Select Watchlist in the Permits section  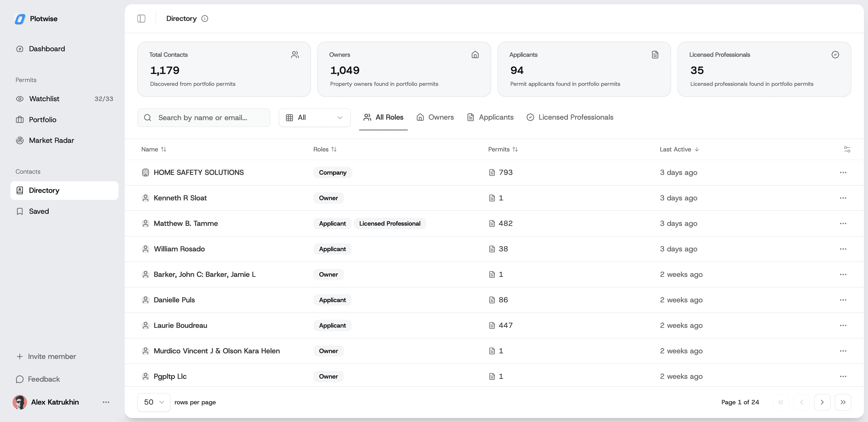click(44, 98)
